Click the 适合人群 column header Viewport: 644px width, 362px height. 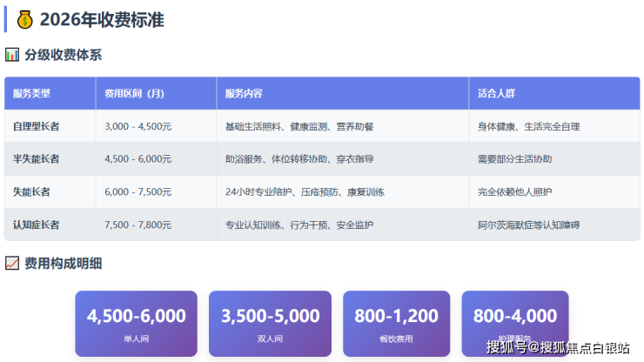coord(496,93)
